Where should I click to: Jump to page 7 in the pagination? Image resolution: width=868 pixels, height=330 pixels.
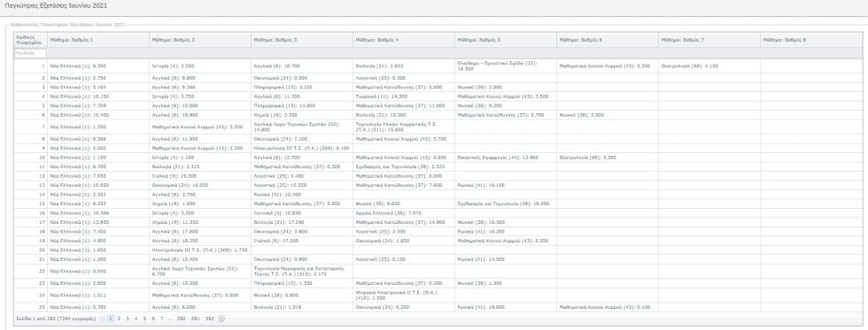161,318
